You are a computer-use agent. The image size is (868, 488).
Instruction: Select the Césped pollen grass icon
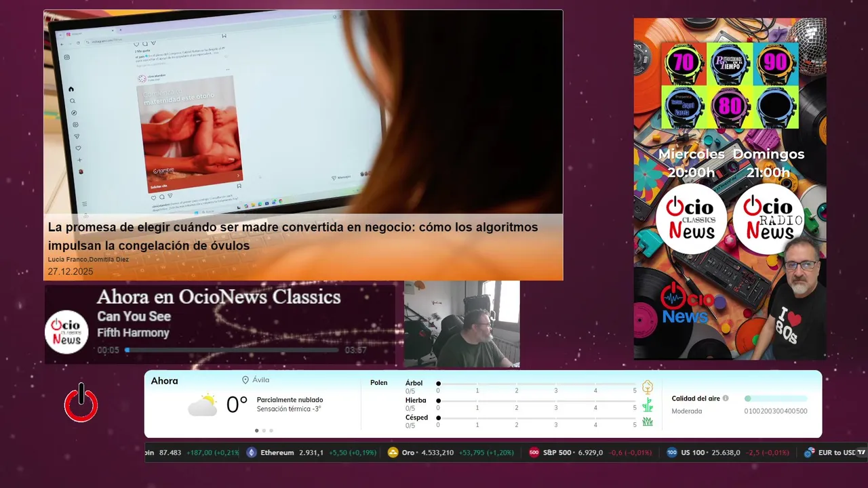point(648,422)
